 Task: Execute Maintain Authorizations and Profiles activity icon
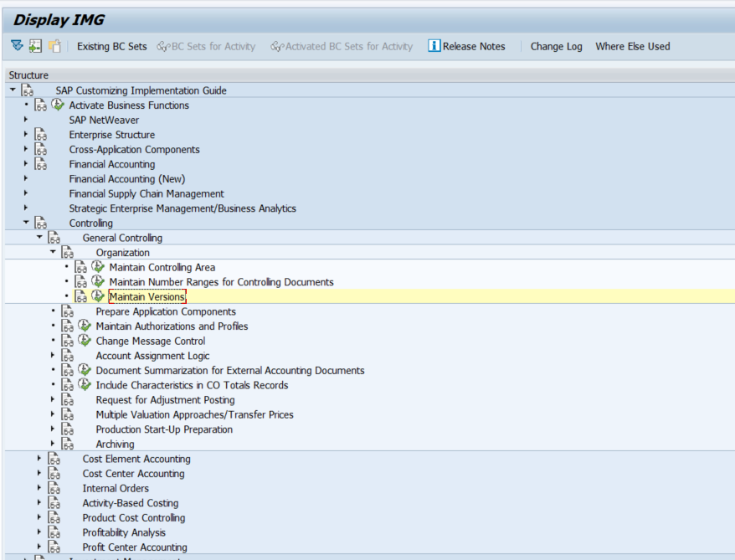85,326
